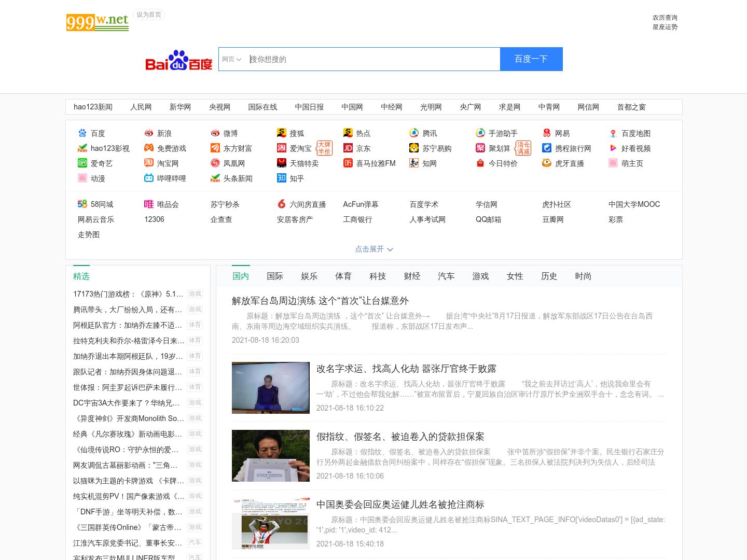
Task: Open the 网页 search type dropdown
Action: 231,60
